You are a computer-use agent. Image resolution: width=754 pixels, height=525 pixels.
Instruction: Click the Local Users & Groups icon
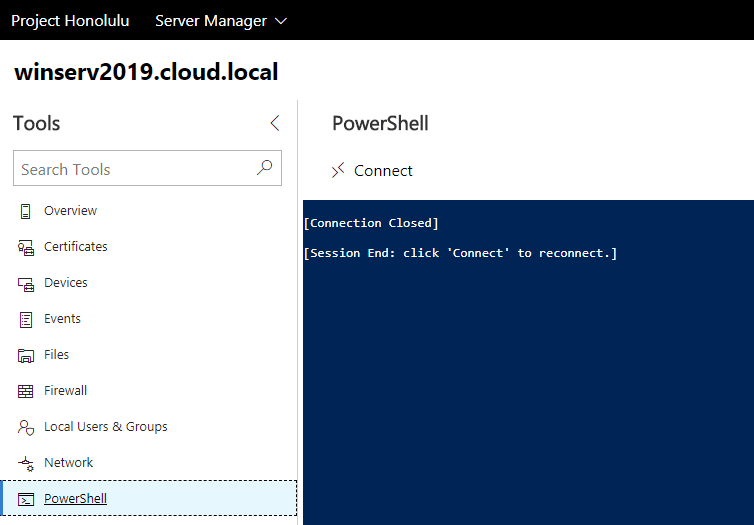(26, 427)
